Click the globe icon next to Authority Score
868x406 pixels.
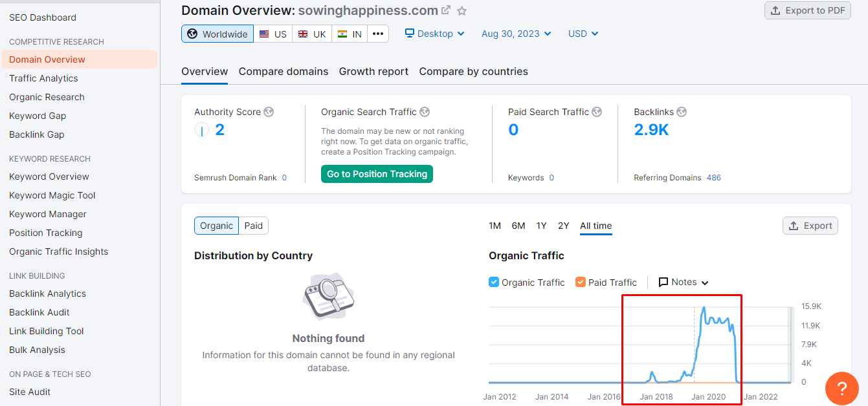click(x=269, y=112)
